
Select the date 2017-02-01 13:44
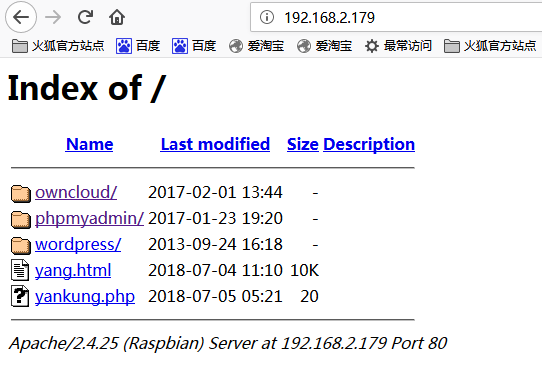point(215,192)
